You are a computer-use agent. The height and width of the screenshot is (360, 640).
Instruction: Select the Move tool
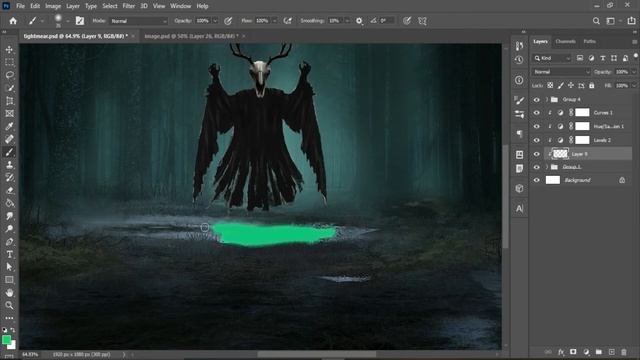click(x=9, y=49)
